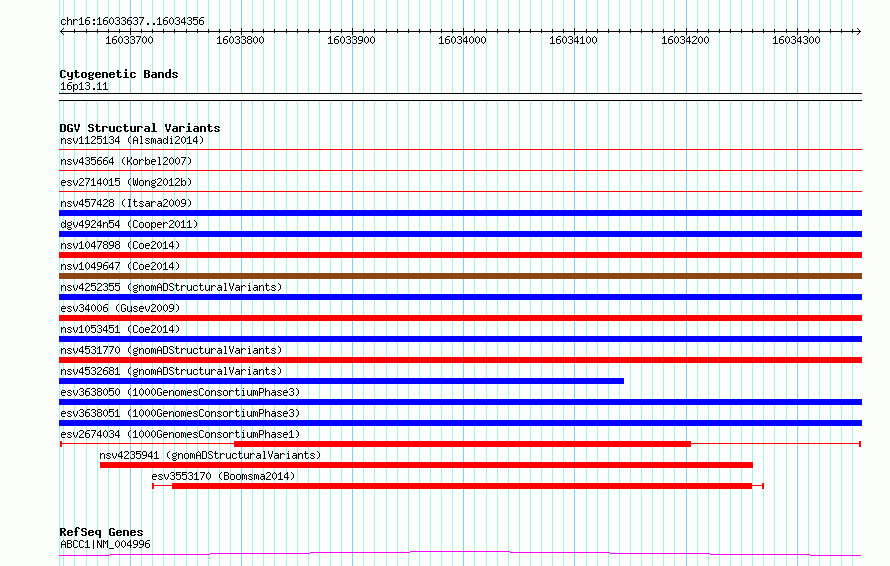The width and height of the screenshot is (890, 566).
Task: Click the blue bar under nsv1053451
Action: 460,339
